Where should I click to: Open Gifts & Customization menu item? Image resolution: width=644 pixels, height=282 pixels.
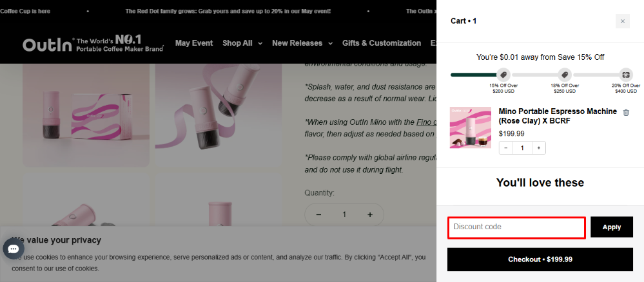click(x=382, y=43)
